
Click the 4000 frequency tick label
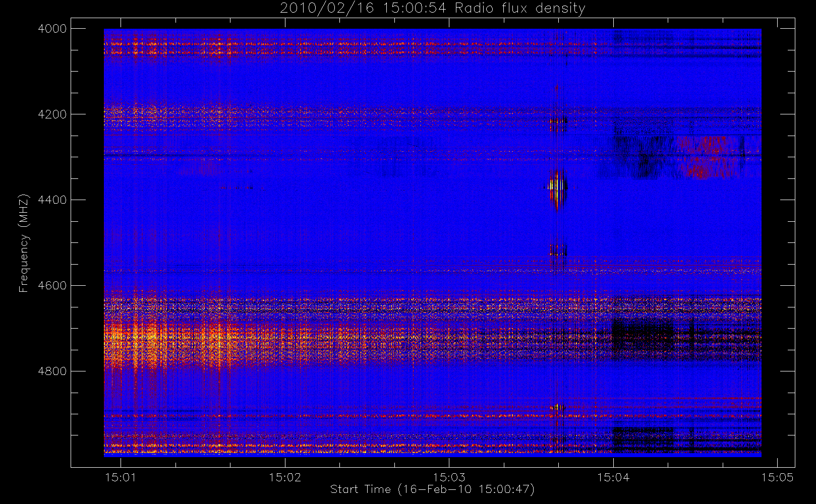52,29
